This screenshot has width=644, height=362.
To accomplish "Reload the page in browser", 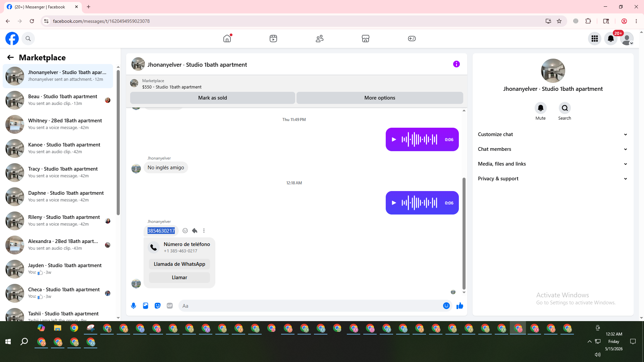I will pyautogui.click(x=32, y=21).
